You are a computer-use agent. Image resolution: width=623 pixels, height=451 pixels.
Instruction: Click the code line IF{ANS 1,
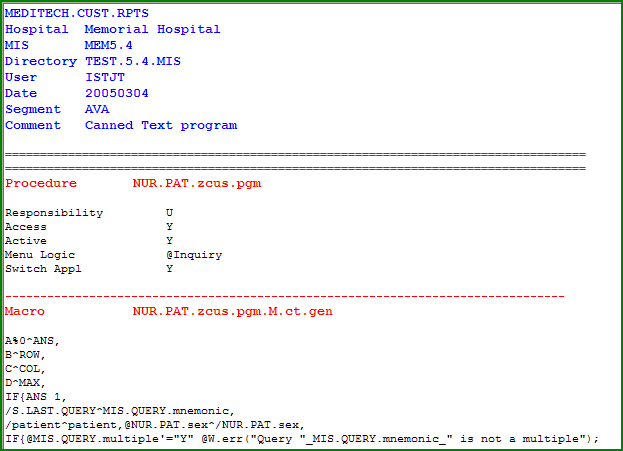(36, 397)
